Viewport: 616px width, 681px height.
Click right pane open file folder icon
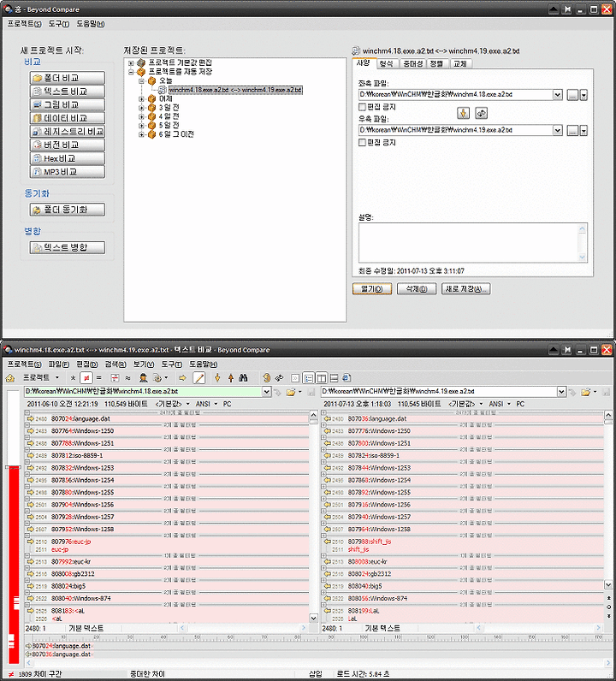[586, 392]
